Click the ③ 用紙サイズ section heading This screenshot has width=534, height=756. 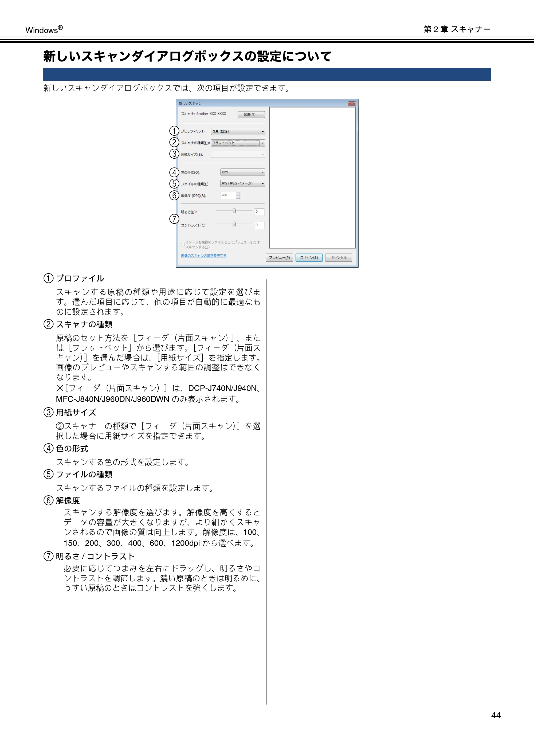[70, 412]
